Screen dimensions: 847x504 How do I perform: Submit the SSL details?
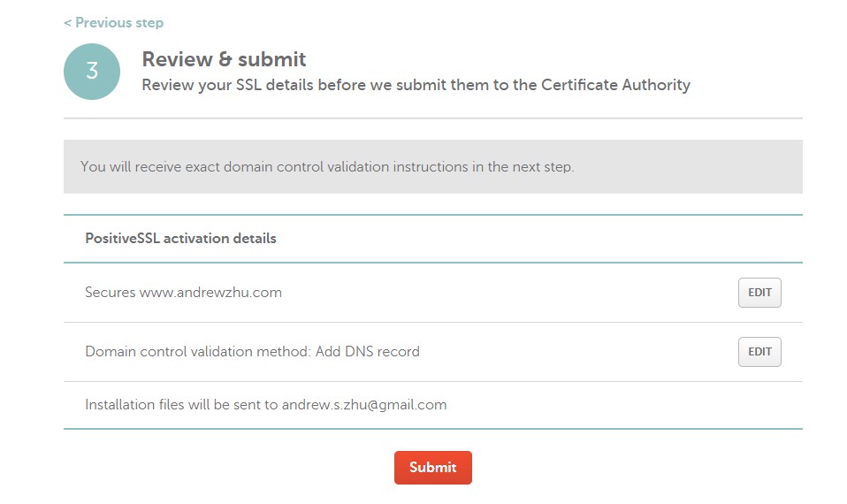pyautogui.click(x=432, y=468)
